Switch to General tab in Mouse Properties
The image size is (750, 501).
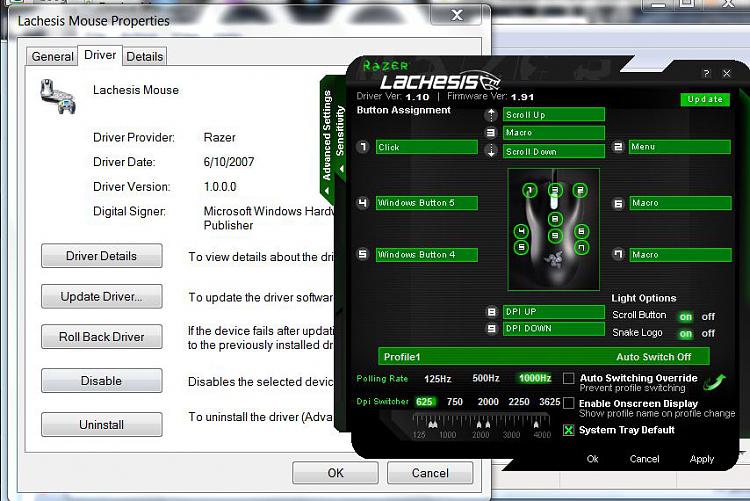click(x=52, y=56)
